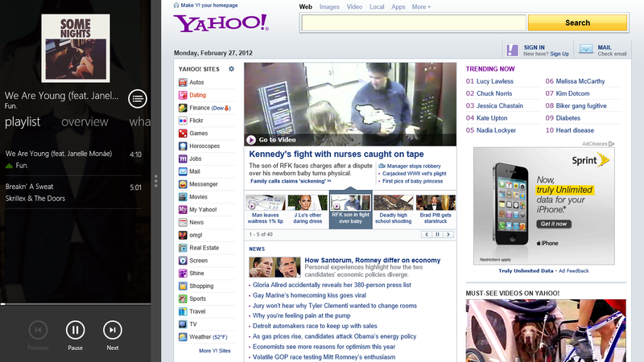Viewport: 644px width, 362px height.
Task: Click the Flickr dots icon
Action: [183, 121]
